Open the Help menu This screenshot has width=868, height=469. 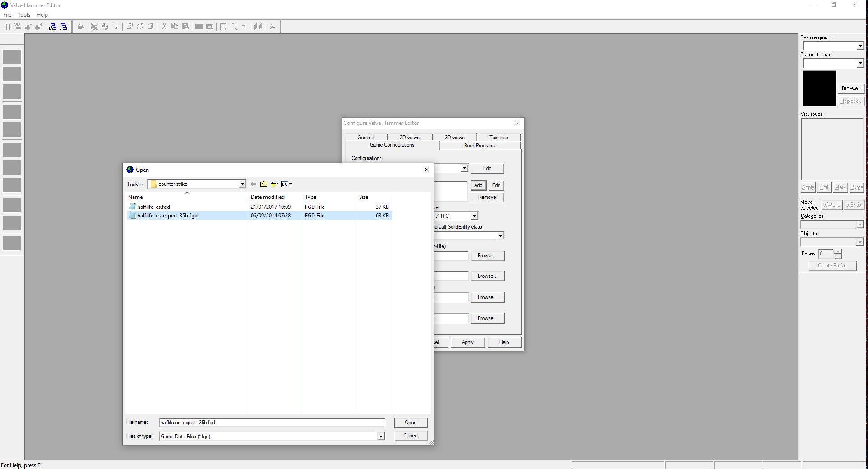click(x=42, y=15)
